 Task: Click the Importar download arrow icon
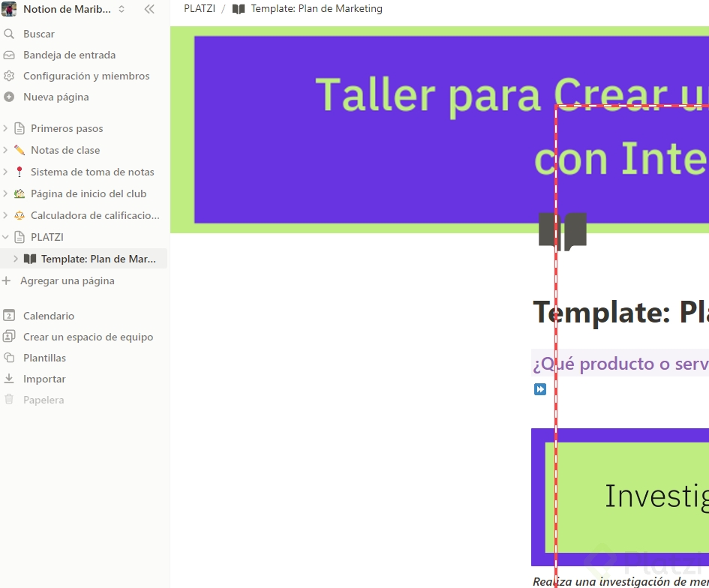coord(8,379)
